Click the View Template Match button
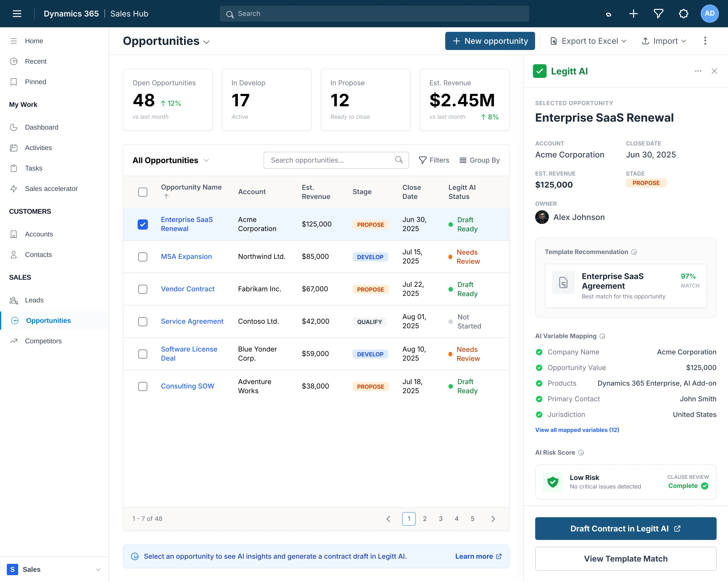 pos(625,559)
